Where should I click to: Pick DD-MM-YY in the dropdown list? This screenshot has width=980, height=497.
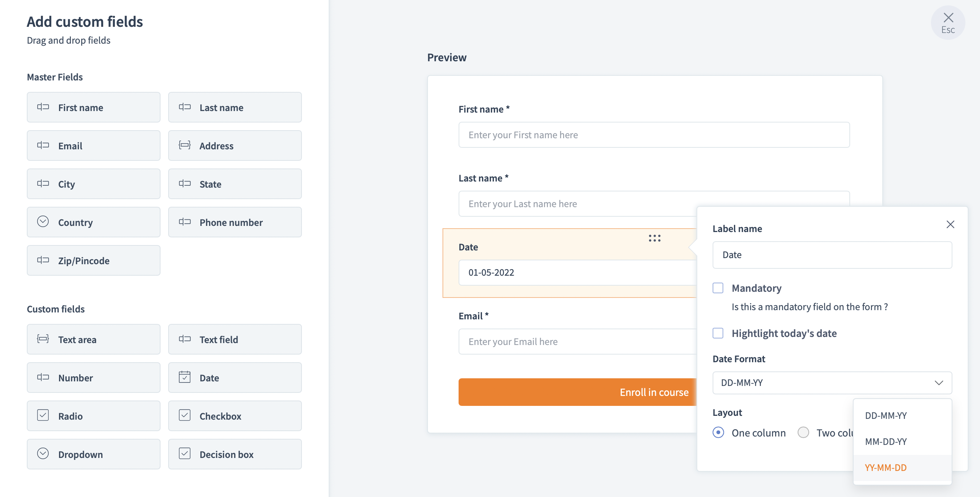coord(886,415)
